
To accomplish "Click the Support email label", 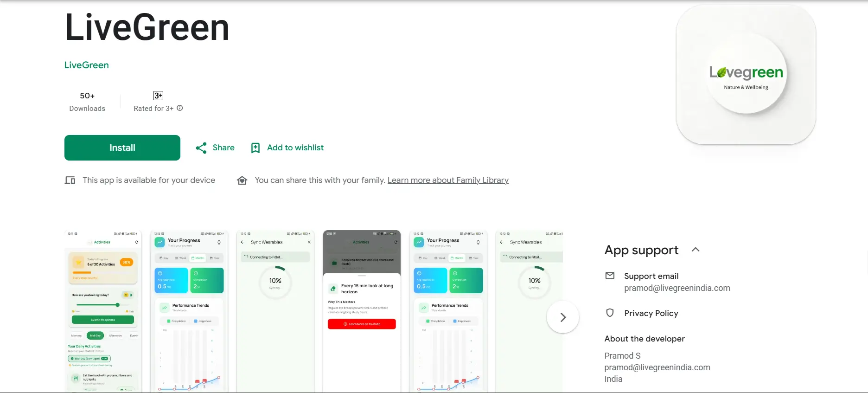I will pyautogui.click(x=651, y=276).
